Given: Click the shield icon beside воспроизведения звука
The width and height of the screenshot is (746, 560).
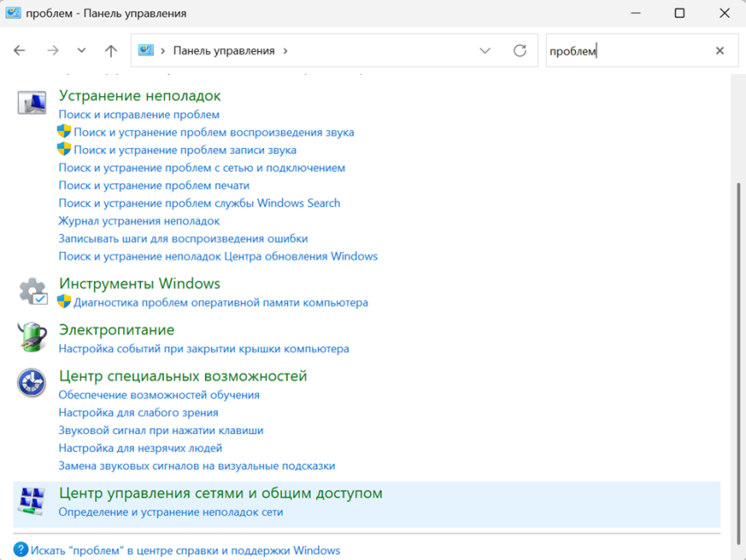Looking at the screenshot, I should pyautogui.click(x=63, y=131).
